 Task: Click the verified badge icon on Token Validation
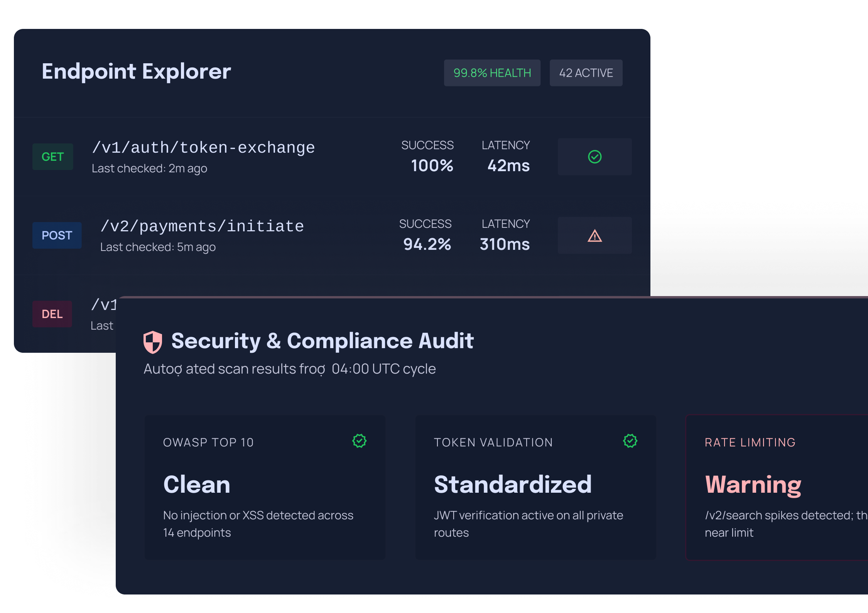[x=630, y=441]
